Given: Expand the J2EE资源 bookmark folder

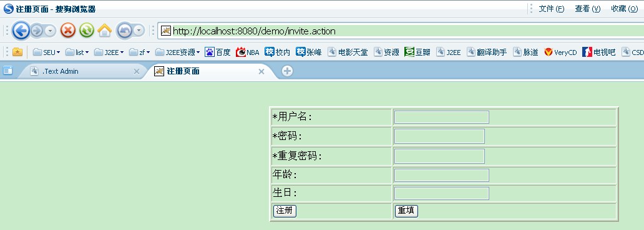Looking at the screenshot, I should [177, 52].
